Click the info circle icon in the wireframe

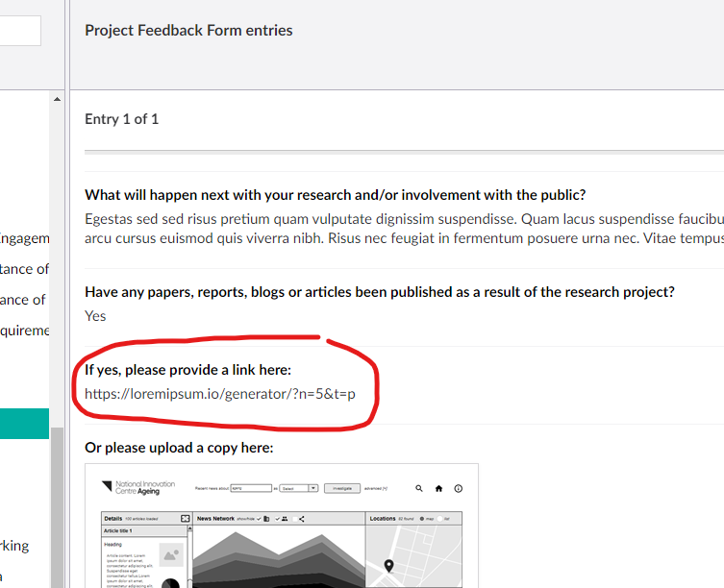pyautogui.click(x=459, y=488)
